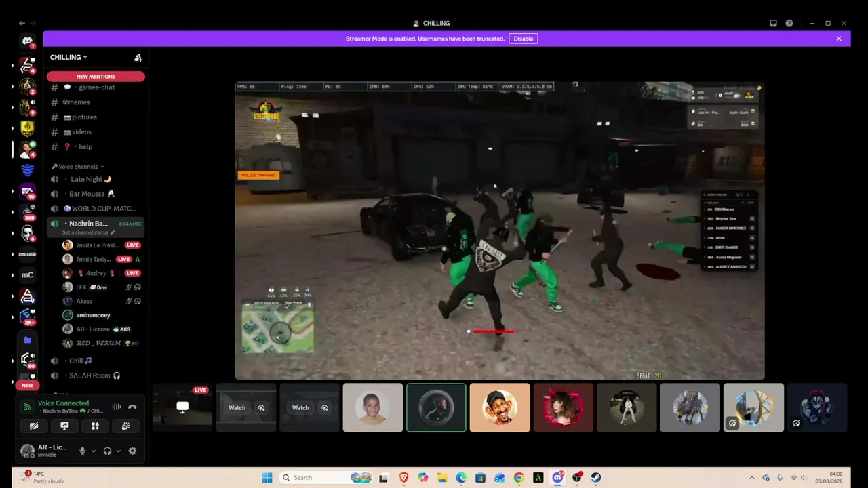The height and width of the screenshot is (488, 868).
Task: Set a channel status
Action: click(89, 232)
